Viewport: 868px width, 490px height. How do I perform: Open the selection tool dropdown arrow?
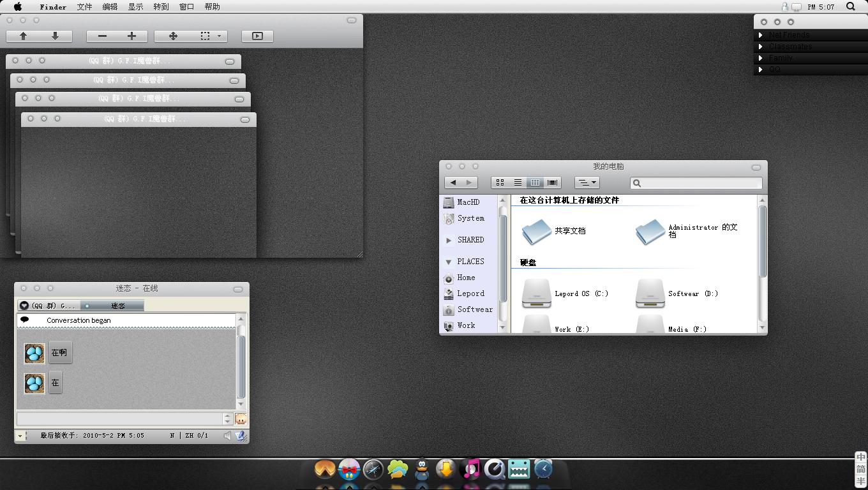pyautogui.click(x=220, y=36)
